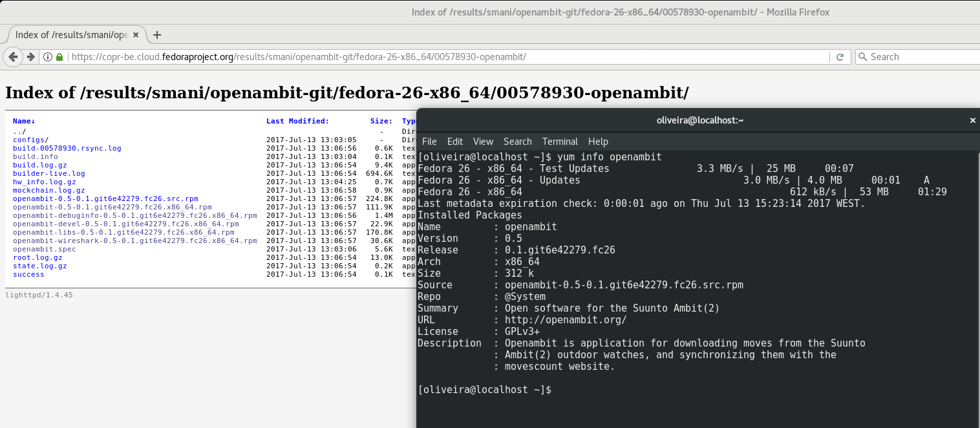Click 'Installed Packages' line in terminal
The image size is (980, 428).
470,215
